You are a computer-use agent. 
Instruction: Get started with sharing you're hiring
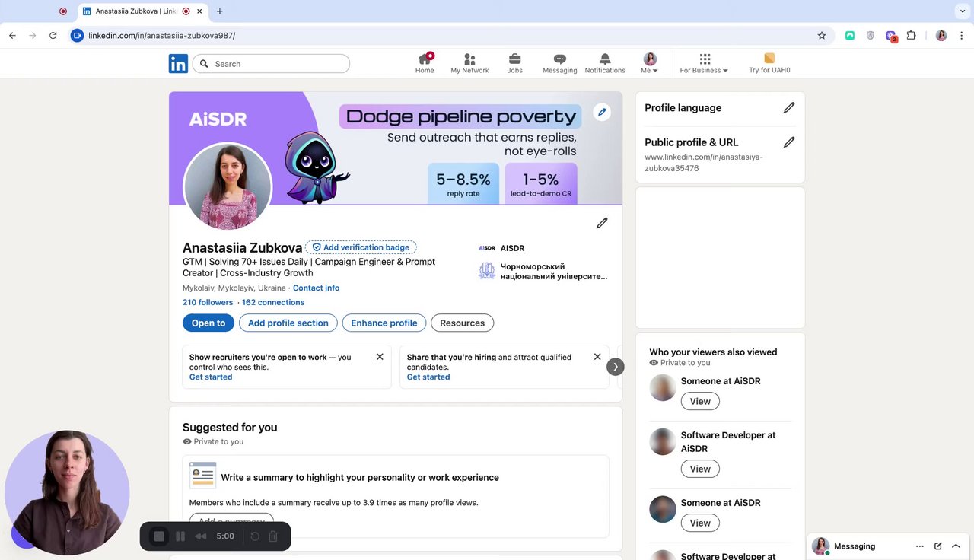click(428, 377)
